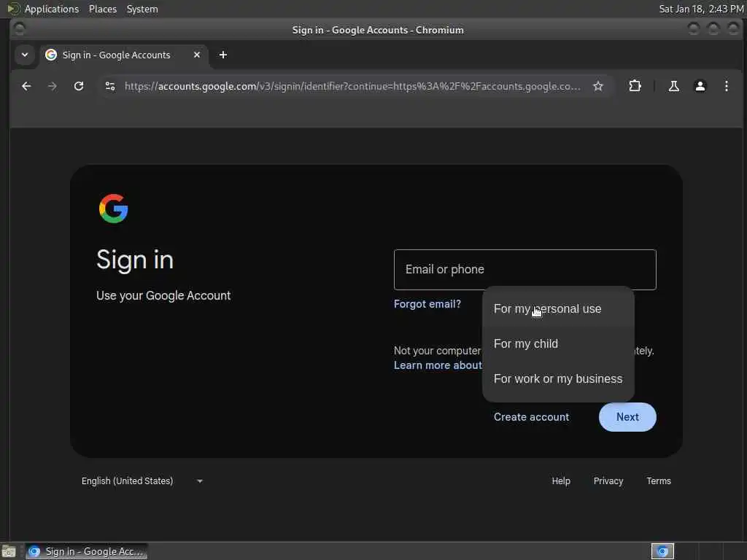Open English (United States) language dropdown
This screenshot has height=560, width=747.
(142, 481)
